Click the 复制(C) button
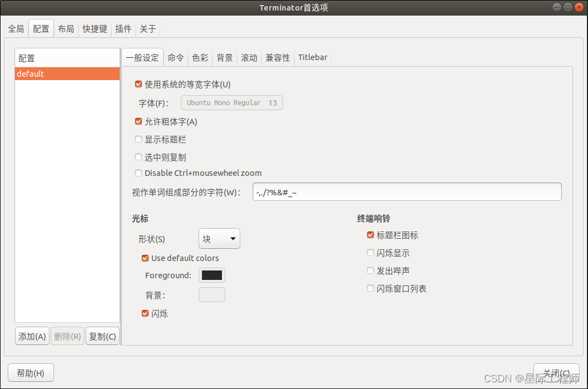Viewport: 588px width, 389px height. click(x=102, y=336)
